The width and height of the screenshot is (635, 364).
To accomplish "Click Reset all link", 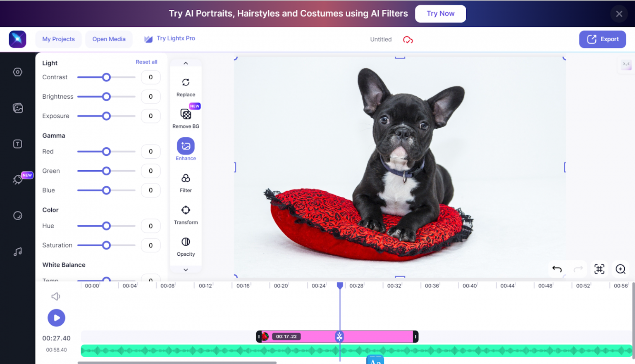I will point(146,62).
